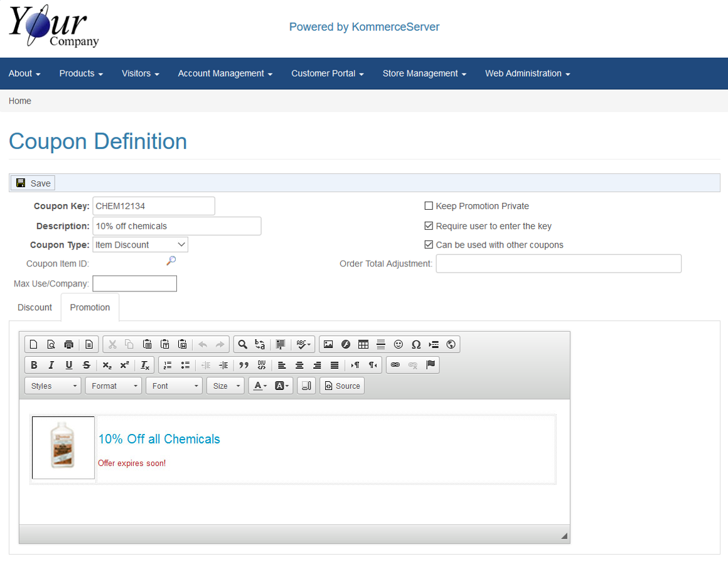Toggle italic text in editor
The width and height of the screenshot is (728, 564).
(51, 365)
